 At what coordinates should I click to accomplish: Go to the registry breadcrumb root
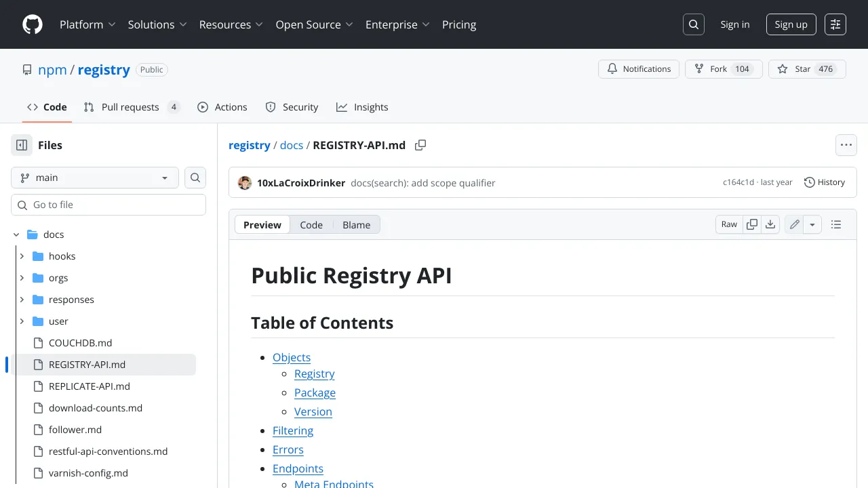[250, 145]
